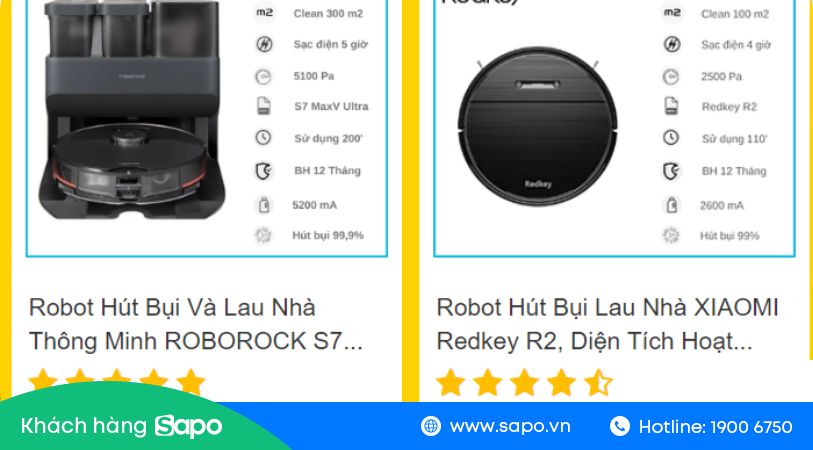Click the Khách hàng Sapo logo badge

pos(122,426)
